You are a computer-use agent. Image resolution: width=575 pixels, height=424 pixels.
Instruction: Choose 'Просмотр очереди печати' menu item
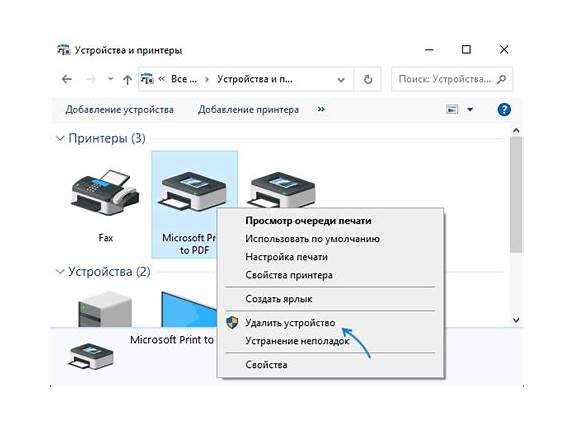[308, 221]
